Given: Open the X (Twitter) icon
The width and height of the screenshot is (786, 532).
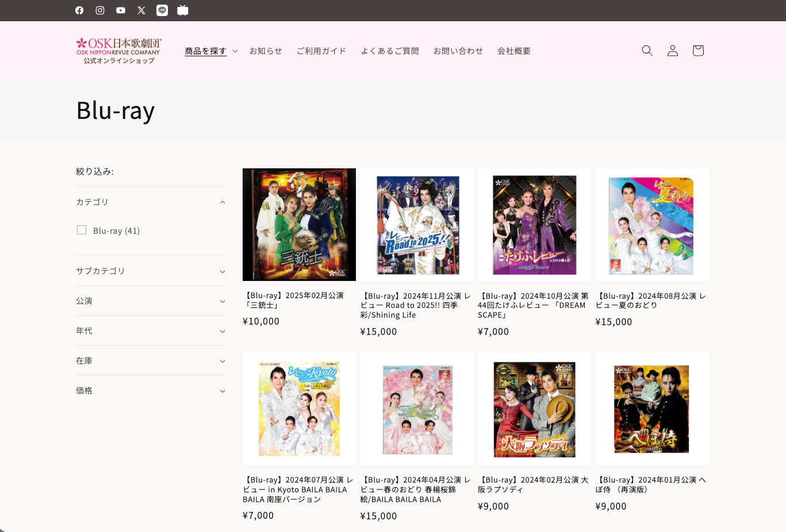Looking at the screenshot, I should click(141, 10).
